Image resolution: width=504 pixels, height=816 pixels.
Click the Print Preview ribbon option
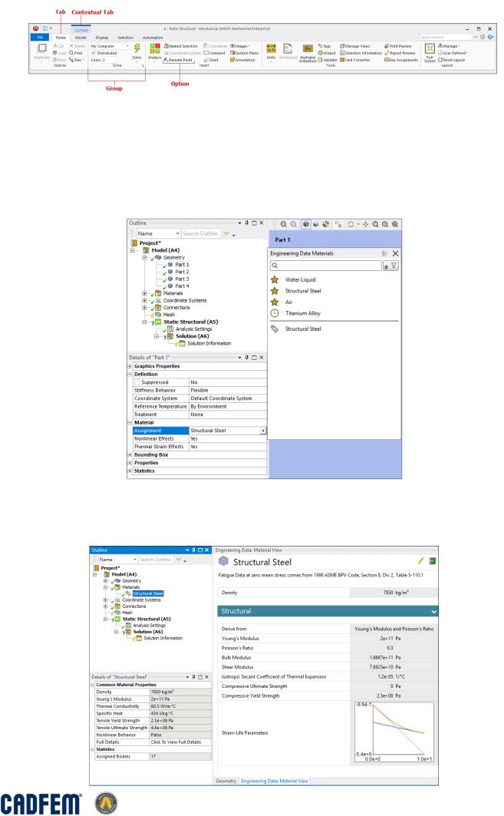[x=398, y=46]
